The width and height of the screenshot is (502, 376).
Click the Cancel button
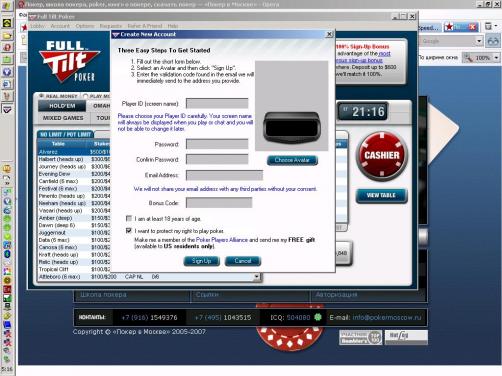pyautogui.click(x=243, y=261)
